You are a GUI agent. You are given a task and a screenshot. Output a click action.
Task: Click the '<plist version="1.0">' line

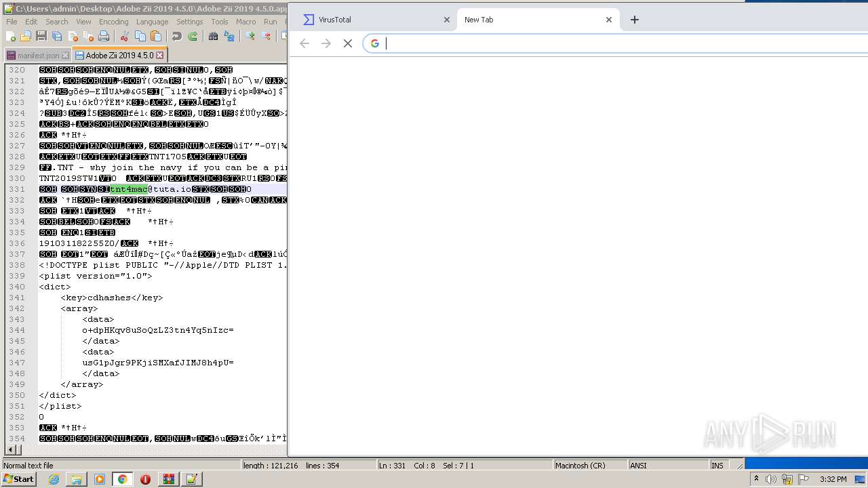point(96,276)
